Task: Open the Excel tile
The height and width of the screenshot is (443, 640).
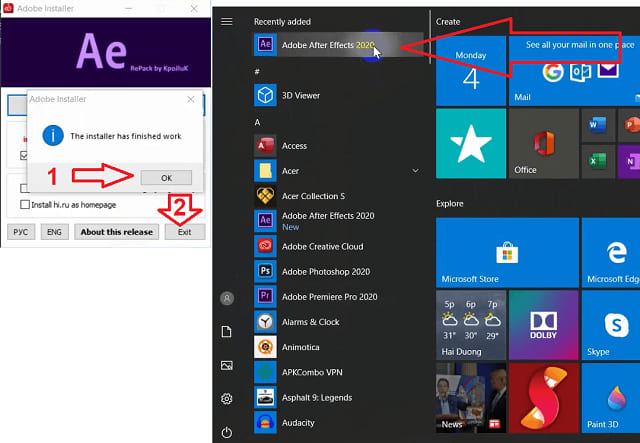Action: pyautogui.click(x=598, y=161)
